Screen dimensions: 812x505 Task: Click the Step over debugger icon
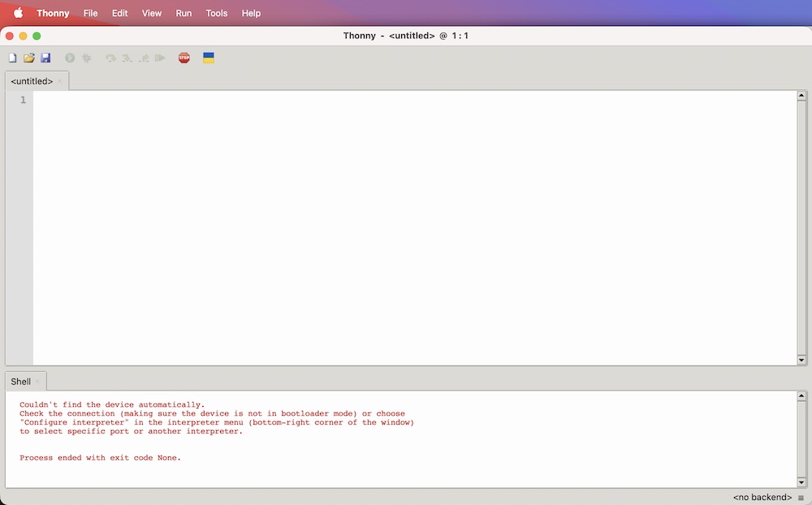[111, 58]
